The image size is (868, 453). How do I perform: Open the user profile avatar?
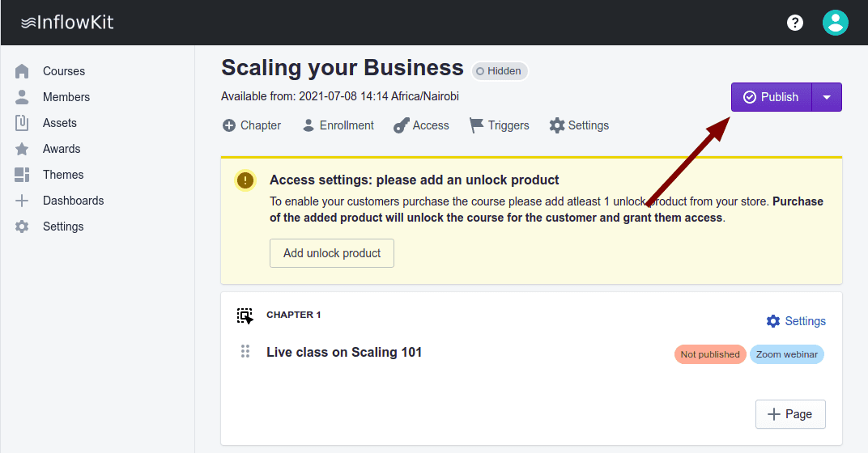pos(835,23)
